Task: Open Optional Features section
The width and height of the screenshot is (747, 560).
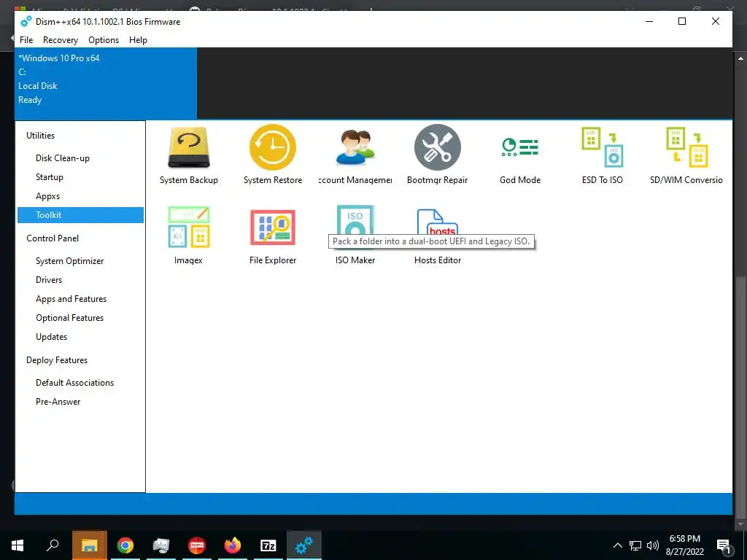Action: pyautogui.click(x=80, y=318)
